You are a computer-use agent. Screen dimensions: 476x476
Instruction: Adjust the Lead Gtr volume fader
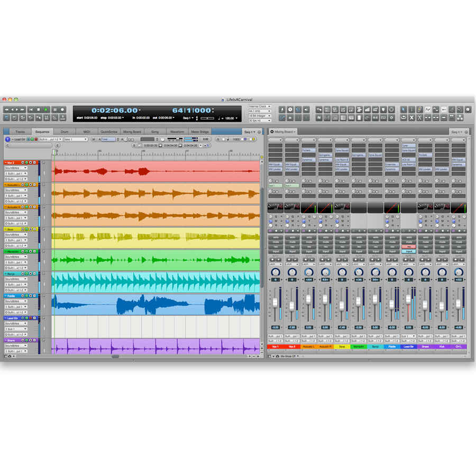pos(408,300)
